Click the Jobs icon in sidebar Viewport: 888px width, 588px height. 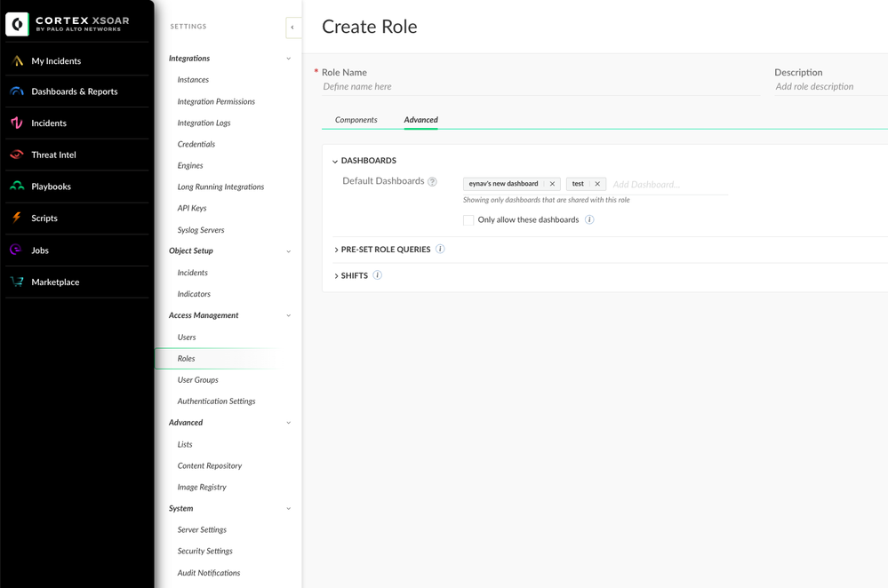pyautogui.click(x=17, y=250)
